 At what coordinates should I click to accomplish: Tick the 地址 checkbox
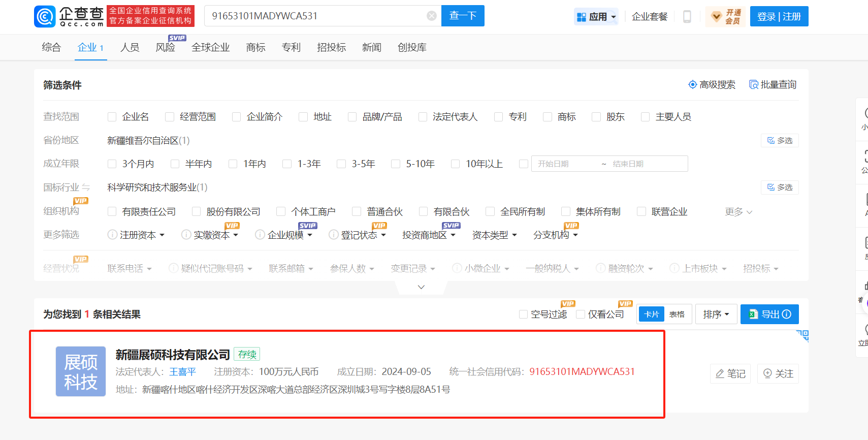coord(303,117)
